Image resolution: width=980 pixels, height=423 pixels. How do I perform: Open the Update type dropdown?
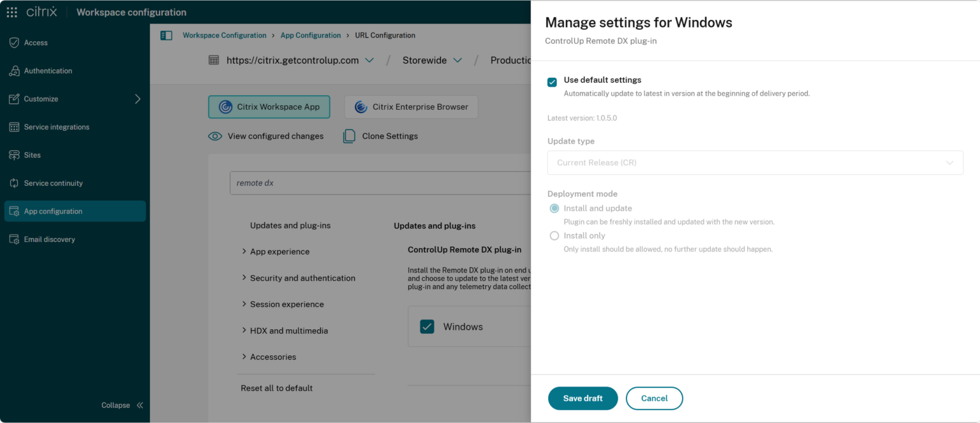755,163
